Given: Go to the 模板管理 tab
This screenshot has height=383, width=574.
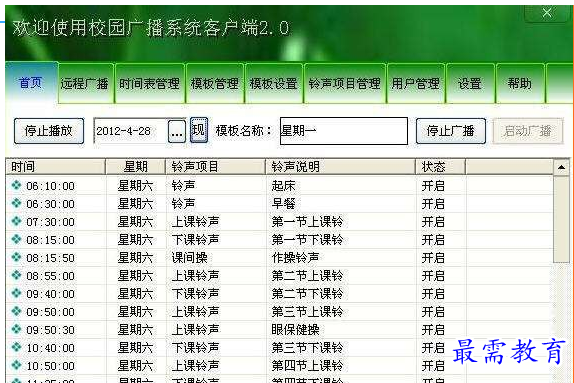Looking at the screenshot, I should [x=215, y=83].
